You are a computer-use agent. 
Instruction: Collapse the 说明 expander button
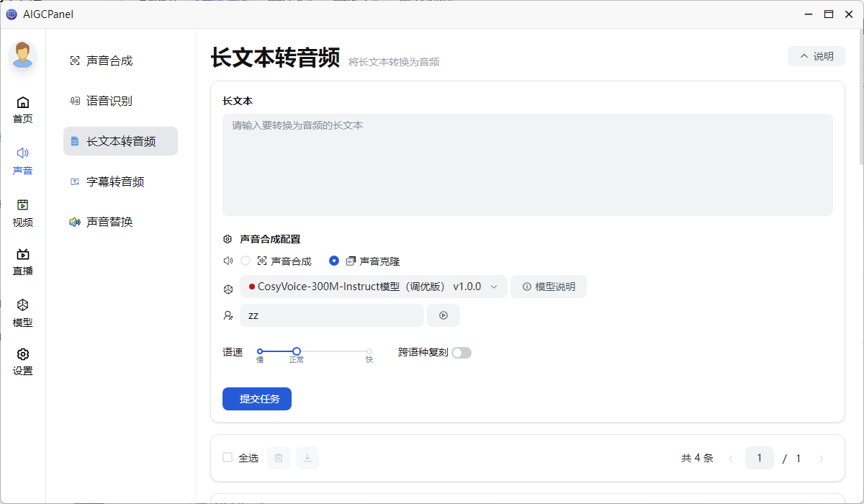pyautogui.click(x=816, y=56)
